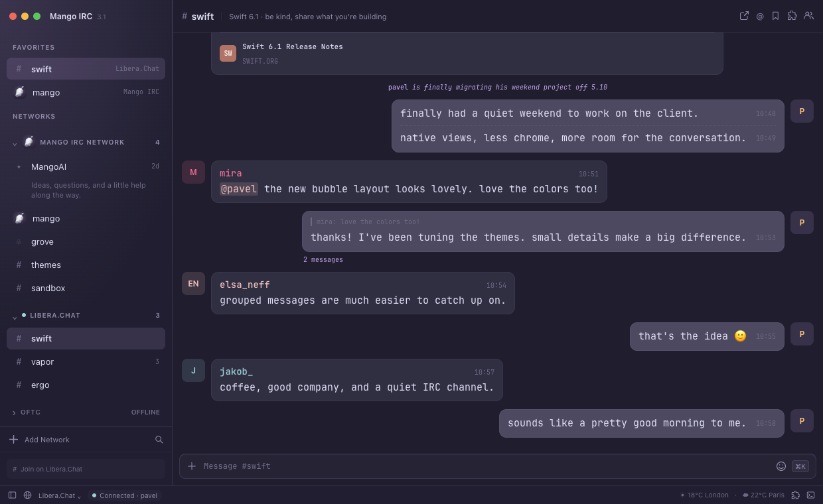Click the 'that's the idea' message bubble
The height and width of the screenshot is (504, 823).
tap(707, 336)
